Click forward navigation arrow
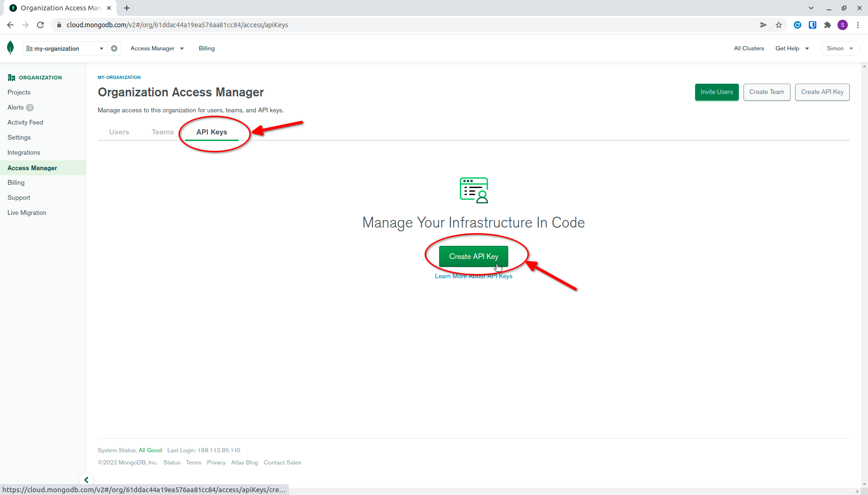 point(25,25)
